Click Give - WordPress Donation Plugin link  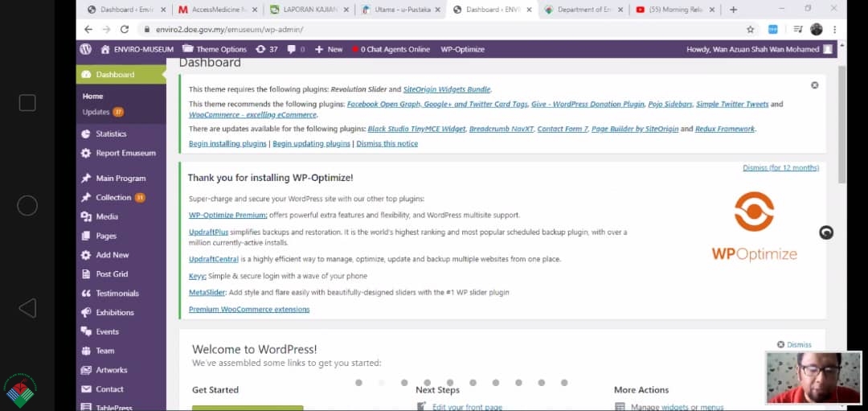588,104
